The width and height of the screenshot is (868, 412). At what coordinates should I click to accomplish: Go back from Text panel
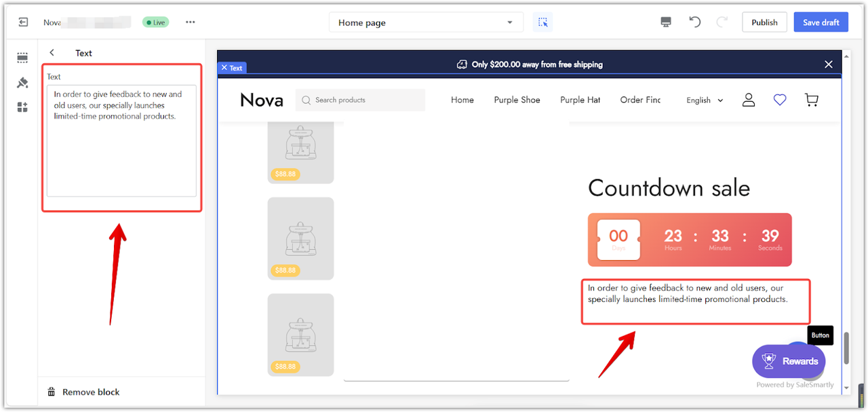point(52,53)
